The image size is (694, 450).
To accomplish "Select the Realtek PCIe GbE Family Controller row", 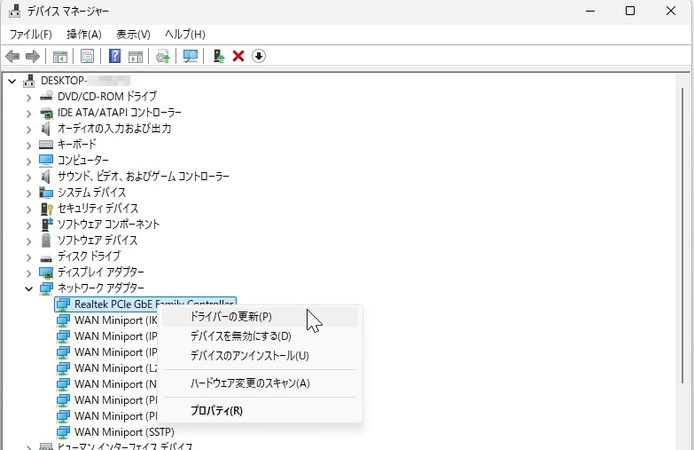I will pyautogui.click(x=145, y=304).
